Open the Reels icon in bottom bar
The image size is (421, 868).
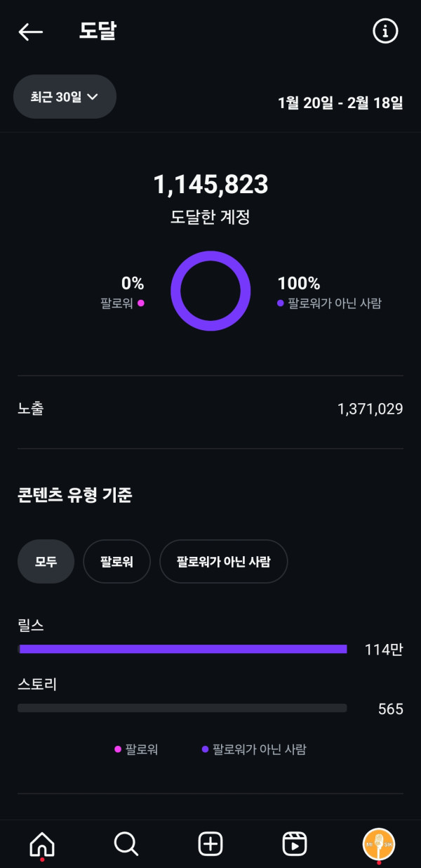tap(295, 843)
